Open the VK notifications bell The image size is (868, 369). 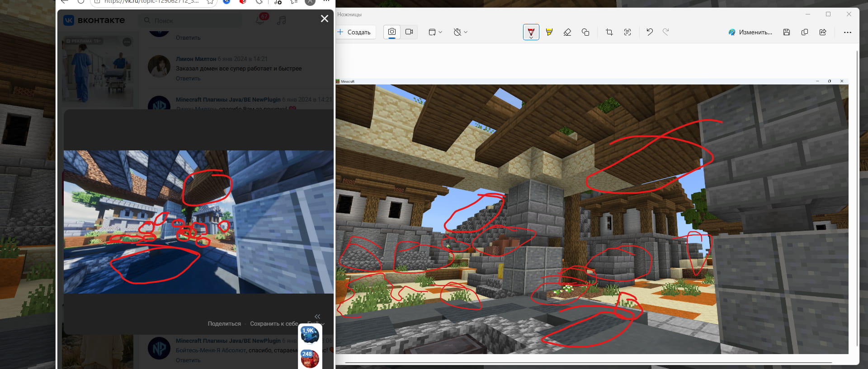click(260, 20)
